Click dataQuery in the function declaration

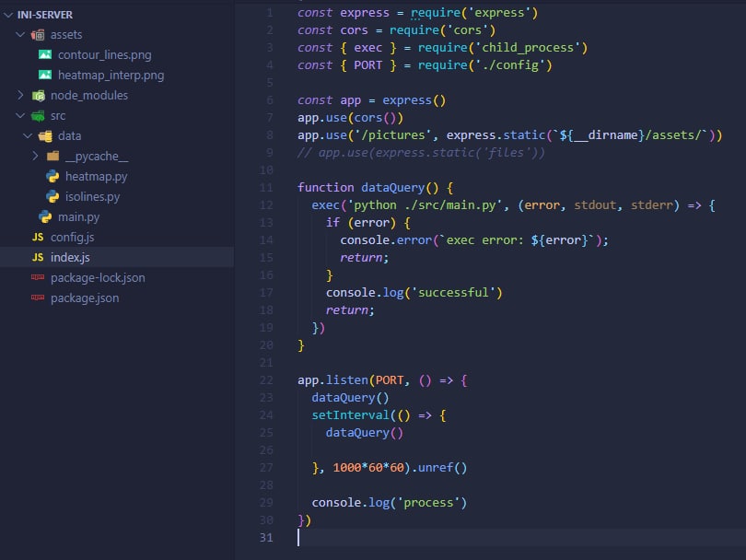[392, 188]
